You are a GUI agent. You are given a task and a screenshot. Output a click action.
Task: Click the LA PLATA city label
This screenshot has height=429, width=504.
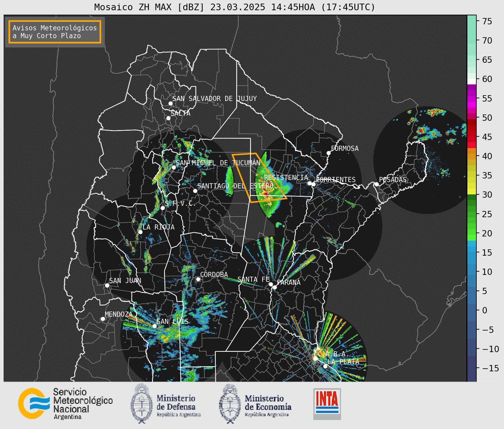pyautogui.click(x=343, y=362)
